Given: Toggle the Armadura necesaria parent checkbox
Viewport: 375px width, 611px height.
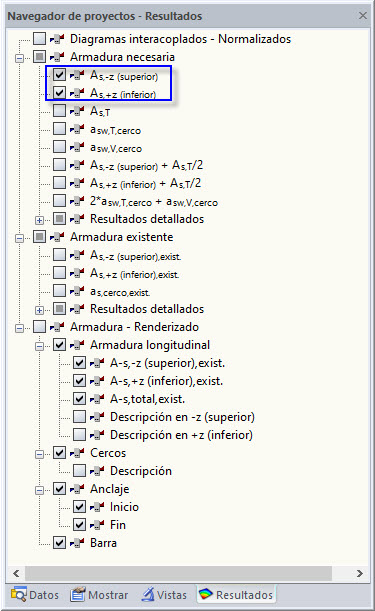Looking at the screenshot, I should point(39,57).
